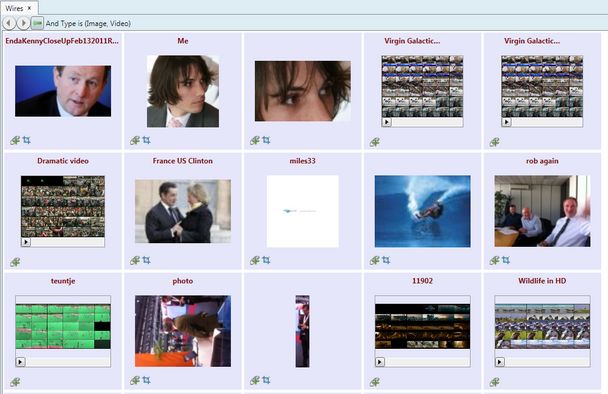Click green link icon under eyes close-up image
608x394 pixels.
[254, 140]
